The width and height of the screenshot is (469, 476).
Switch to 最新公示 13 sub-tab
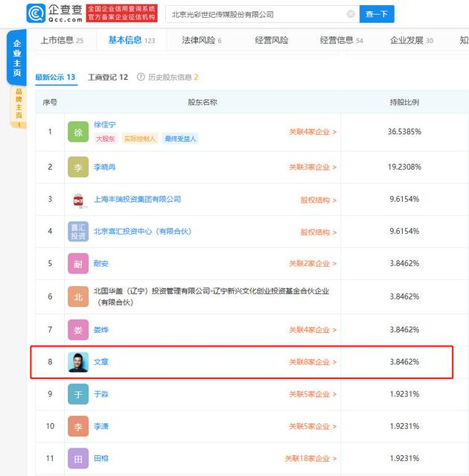(55, 77)
